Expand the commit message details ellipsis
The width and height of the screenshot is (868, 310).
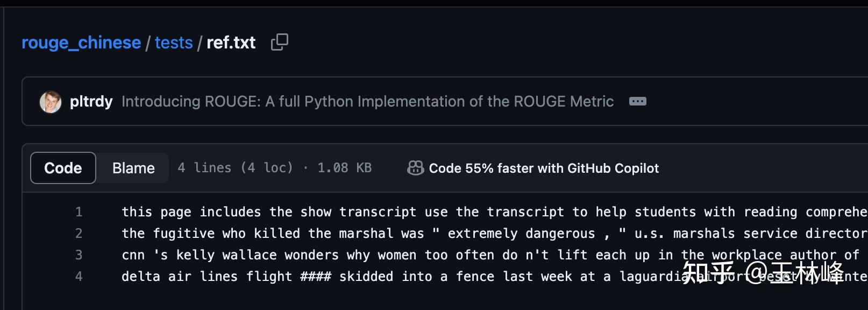(637, 101)
